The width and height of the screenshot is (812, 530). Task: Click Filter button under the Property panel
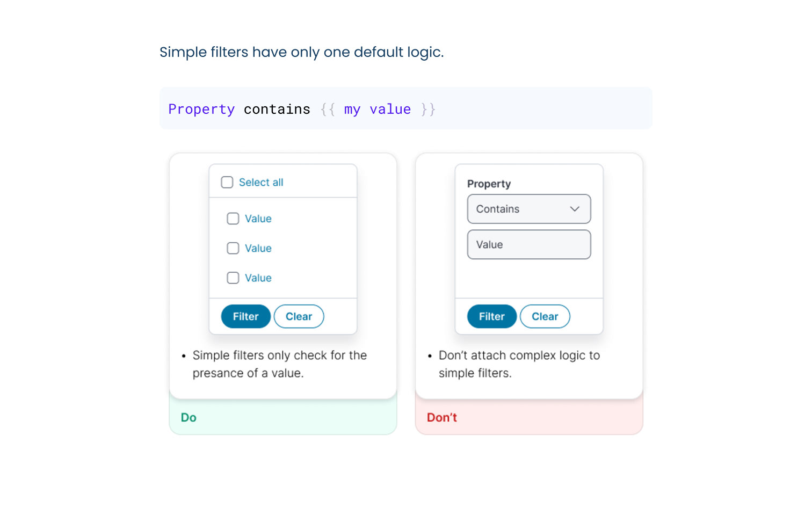(491, 316)
